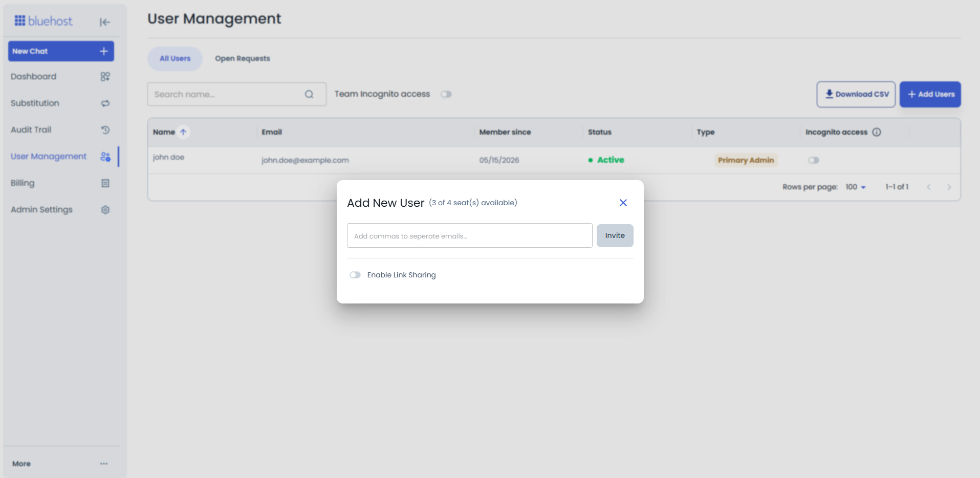
Task: Click the Download CSV button
Action: (x=856, y=95)
